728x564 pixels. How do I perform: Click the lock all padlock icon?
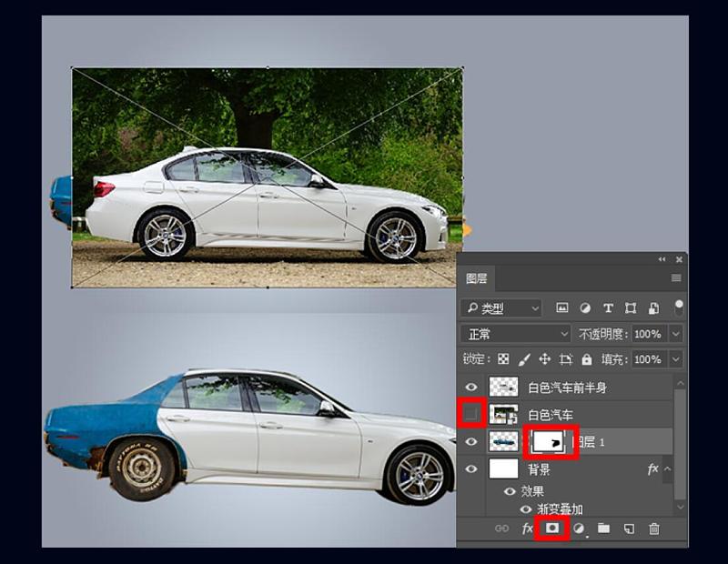click(x=586, y=359)
